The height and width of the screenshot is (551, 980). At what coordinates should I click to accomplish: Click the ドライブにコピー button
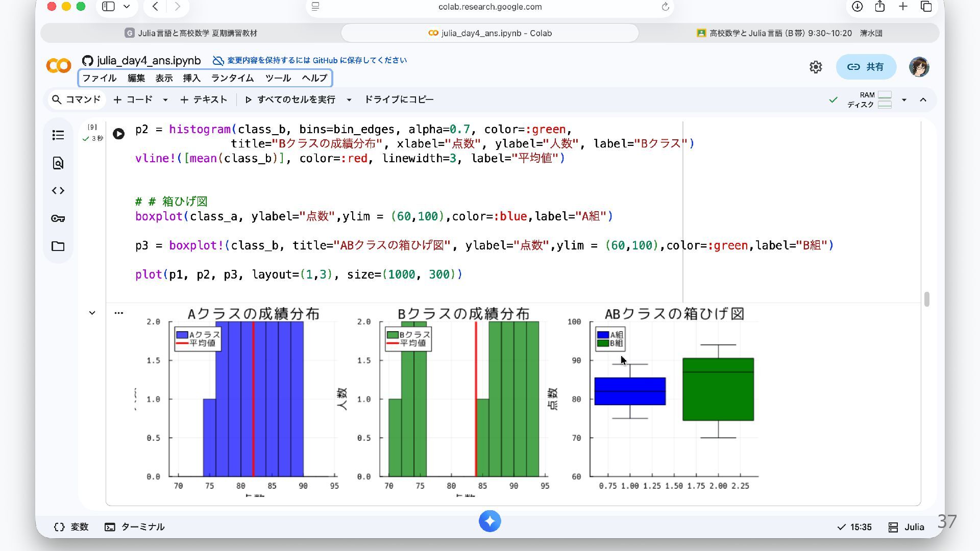tap(399, 99)
